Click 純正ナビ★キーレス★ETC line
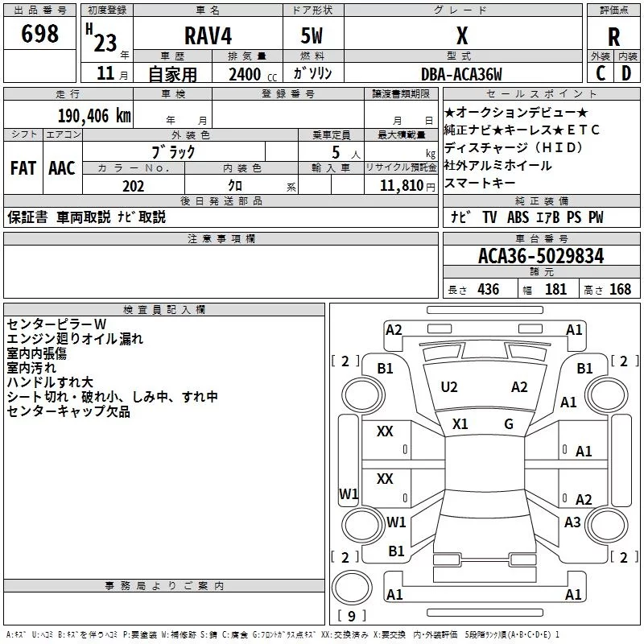The width and height of the screenshot is (644, 644). pyautogui.click(x=522, y=130)
